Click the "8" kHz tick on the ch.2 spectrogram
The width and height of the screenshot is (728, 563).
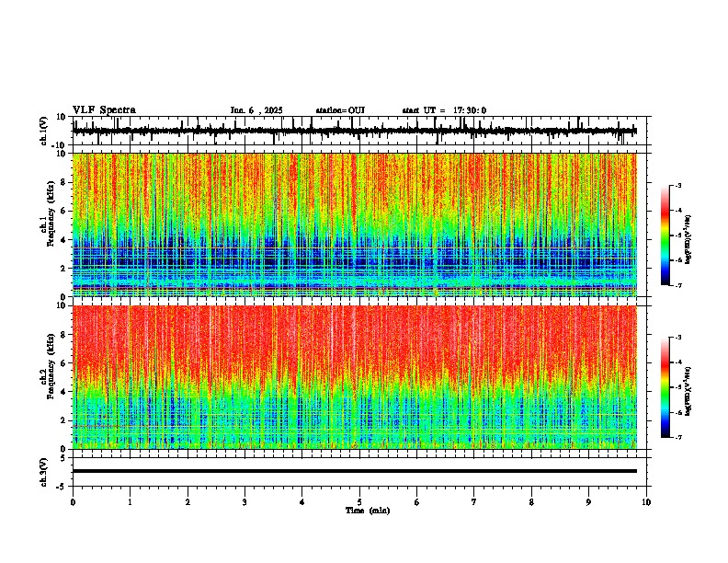tap(64, 335)
